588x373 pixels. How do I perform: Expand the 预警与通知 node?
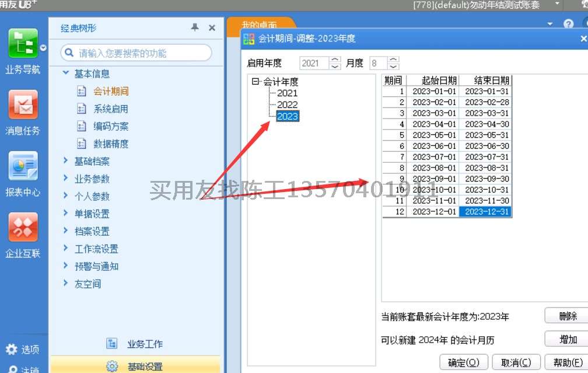coord(65,266)
